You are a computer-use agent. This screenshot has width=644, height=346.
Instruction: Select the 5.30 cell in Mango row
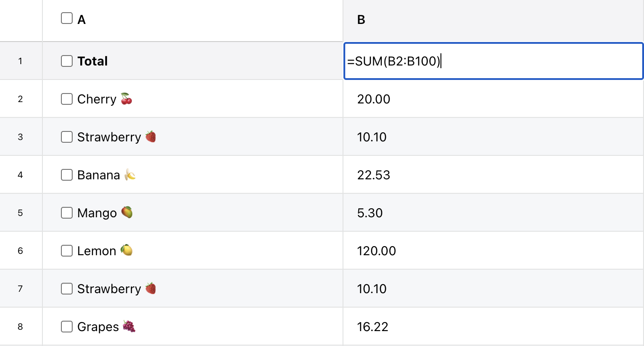coord(493,213)
